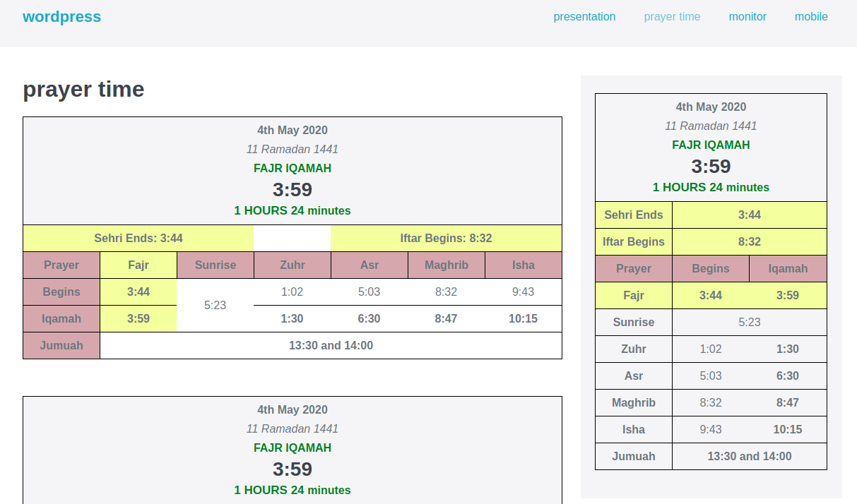
Task: Click the Isha column header
Action: tap(524, 265)
